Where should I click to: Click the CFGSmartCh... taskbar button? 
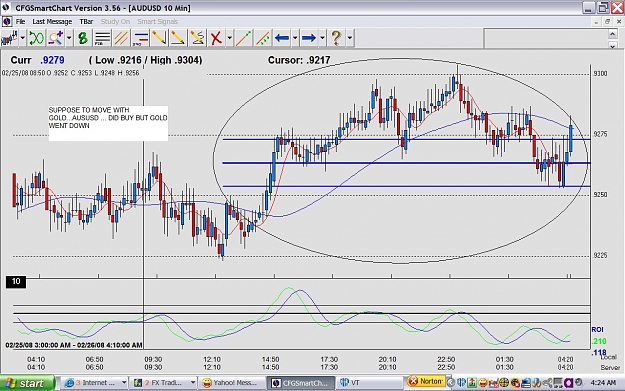click(x=302, y=383)
